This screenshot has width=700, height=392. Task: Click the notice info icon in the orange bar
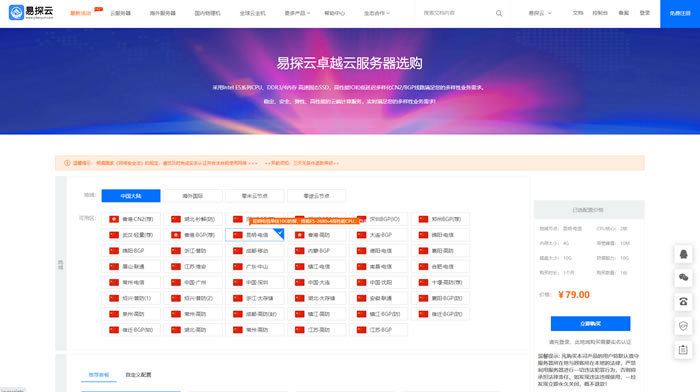click(x=67, y=163)
